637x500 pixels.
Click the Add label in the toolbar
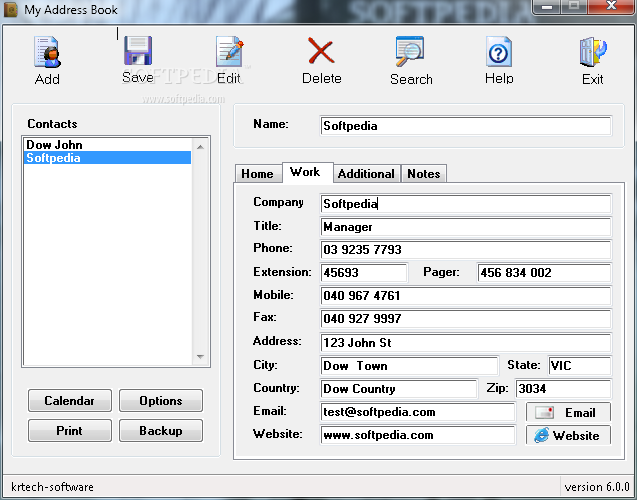[x=48, y=79]
